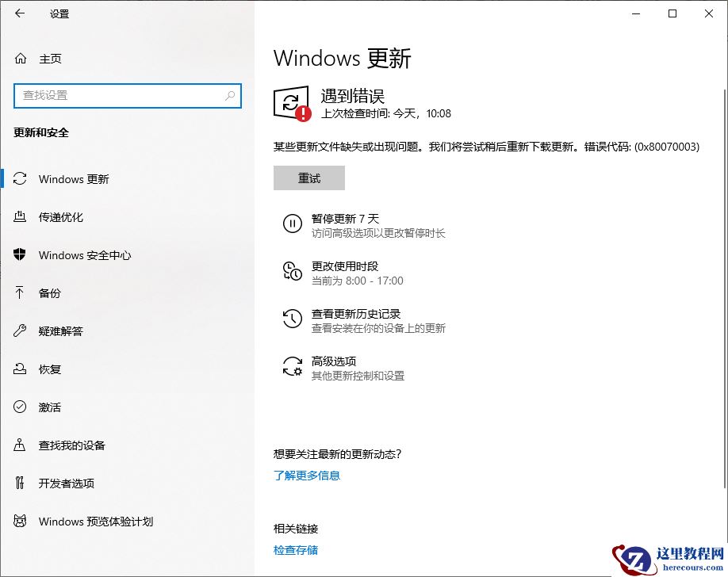Open the Windows 安全中心 shield icon

21,255
